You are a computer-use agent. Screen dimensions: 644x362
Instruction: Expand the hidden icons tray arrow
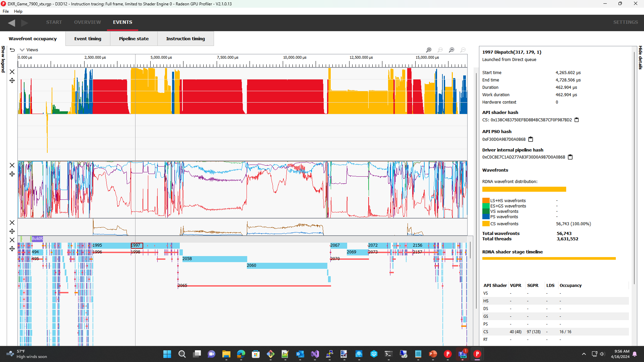[583, 354]
